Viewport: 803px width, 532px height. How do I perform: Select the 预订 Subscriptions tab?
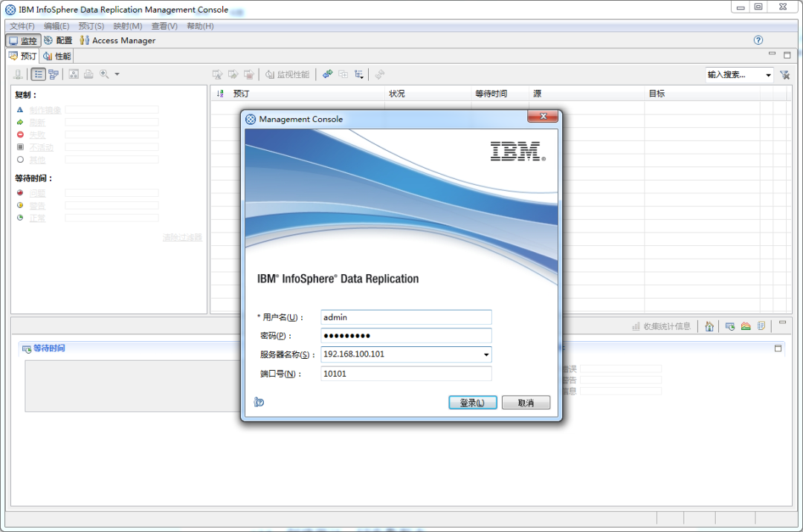coord(23,56)
